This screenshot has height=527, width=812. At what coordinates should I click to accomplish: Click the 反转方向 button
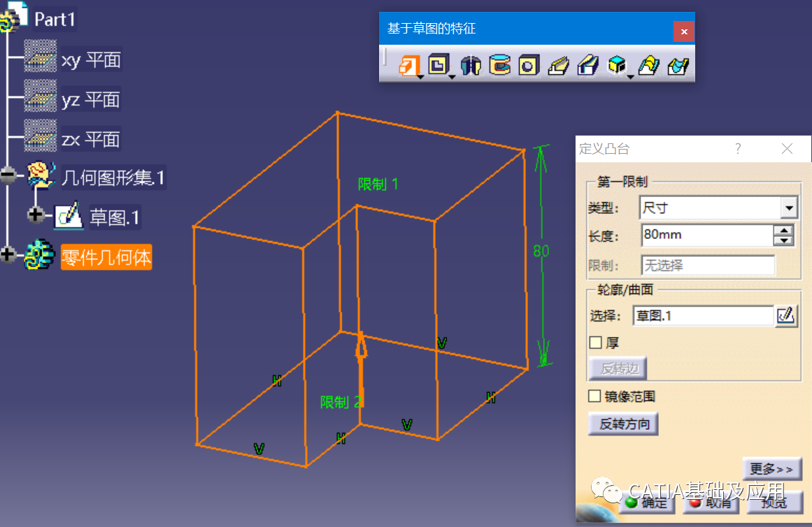point(623,424)
